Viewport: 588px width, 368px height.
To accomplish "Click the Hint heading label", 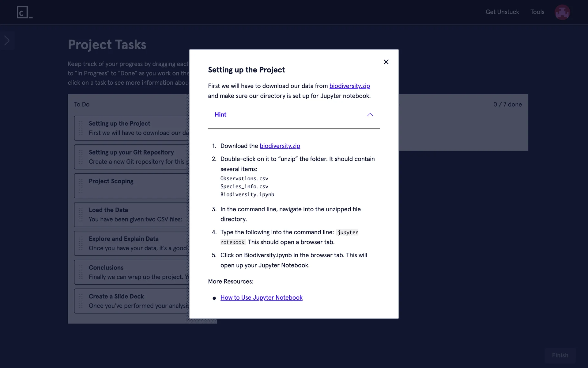I will tap(221, 115).
